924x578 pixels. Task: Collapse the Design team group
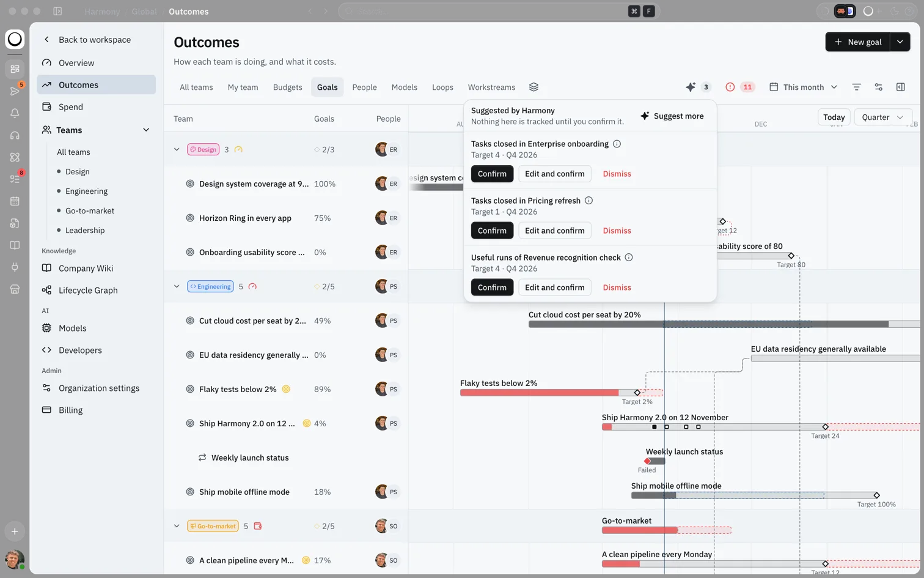coord(177,149)
